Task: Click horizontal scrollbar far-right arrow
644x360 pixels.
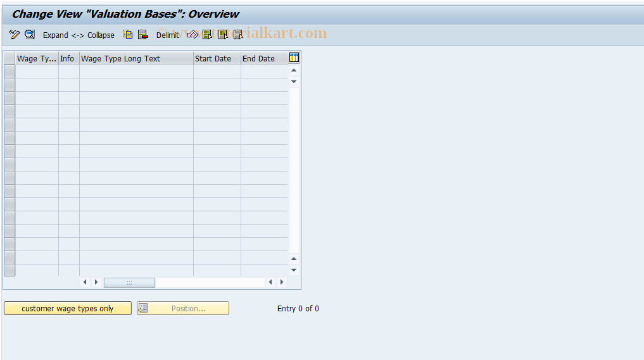Action: tap(282, 282)
